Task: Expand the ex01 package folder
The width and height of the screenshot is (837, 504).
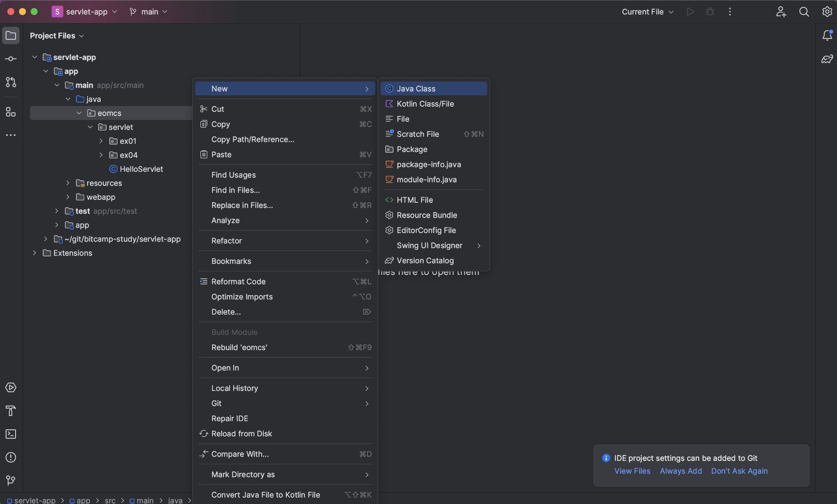Action: click(101, 141)
